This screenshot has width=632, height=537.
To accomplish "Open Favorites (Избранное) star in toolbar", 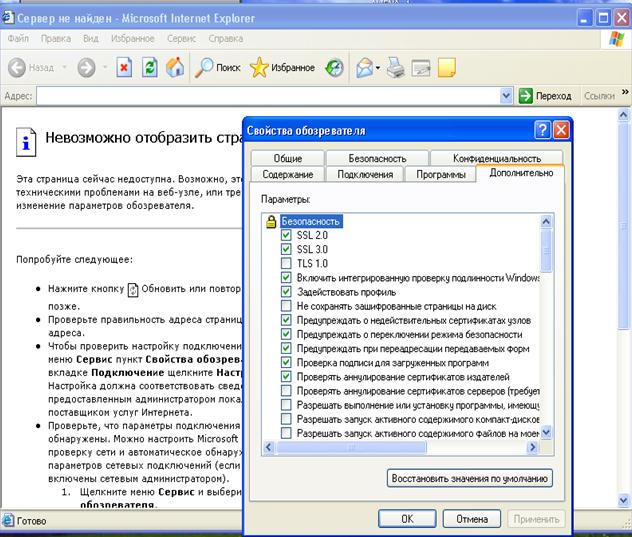I will pyautogui.click(x=282, y=67).
